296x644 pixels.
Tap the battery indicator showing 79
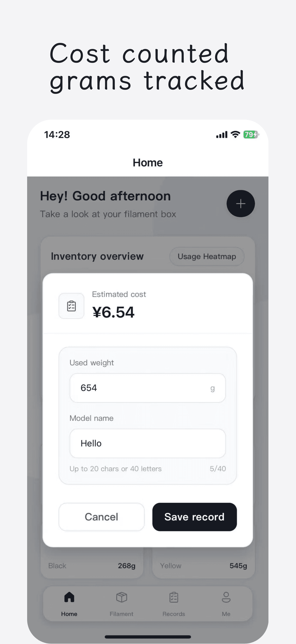click(251, 135)
